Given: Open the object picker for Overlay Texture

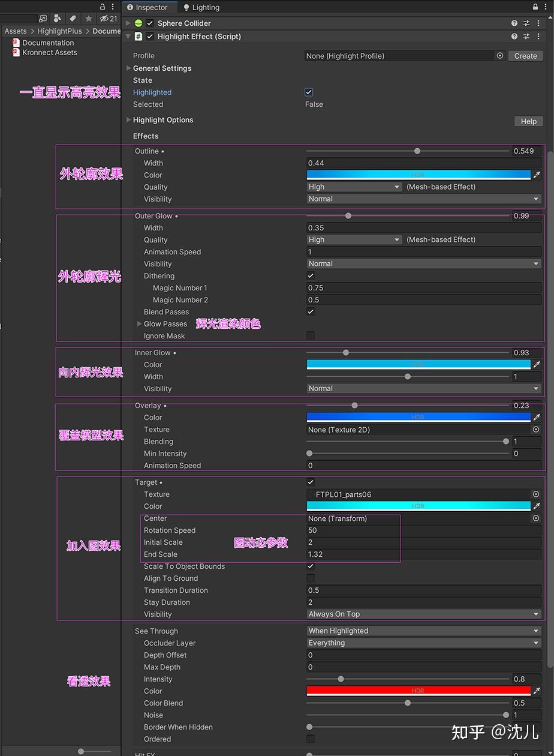Looking at the screenshot, I should [535, 430].
